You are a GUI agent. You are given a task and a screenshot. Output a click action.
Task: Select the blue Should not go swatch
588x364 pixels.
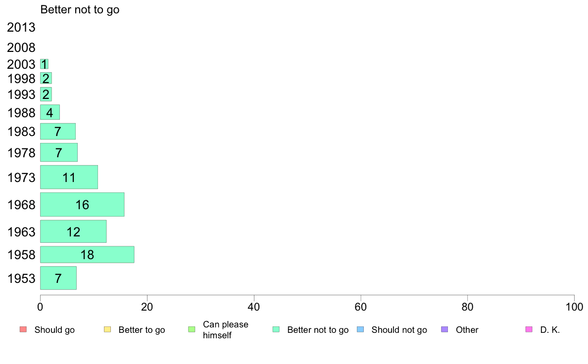click(360, 329)
